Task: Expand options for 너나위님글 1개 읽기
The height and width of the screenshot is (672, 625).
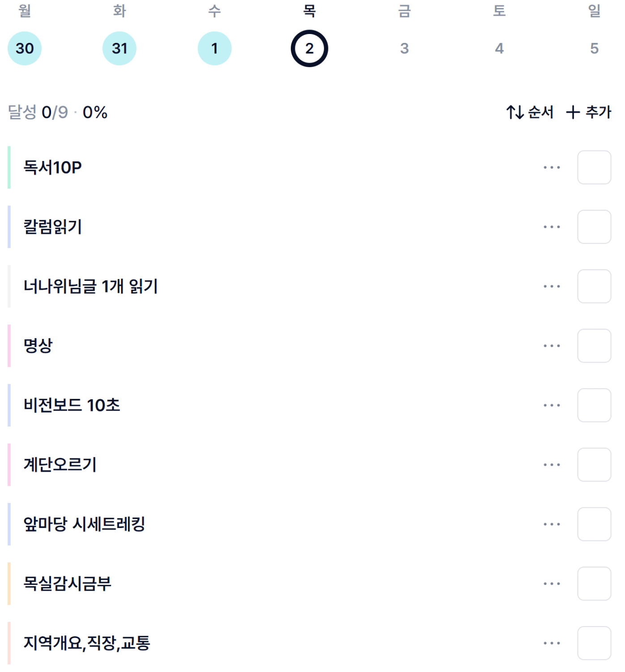Action: pyautogui.click(x=551, y=287)
